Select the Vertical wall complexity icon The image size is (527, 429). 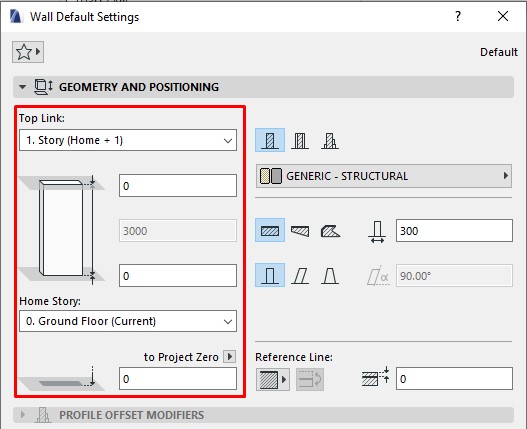(x=270, y=275)
